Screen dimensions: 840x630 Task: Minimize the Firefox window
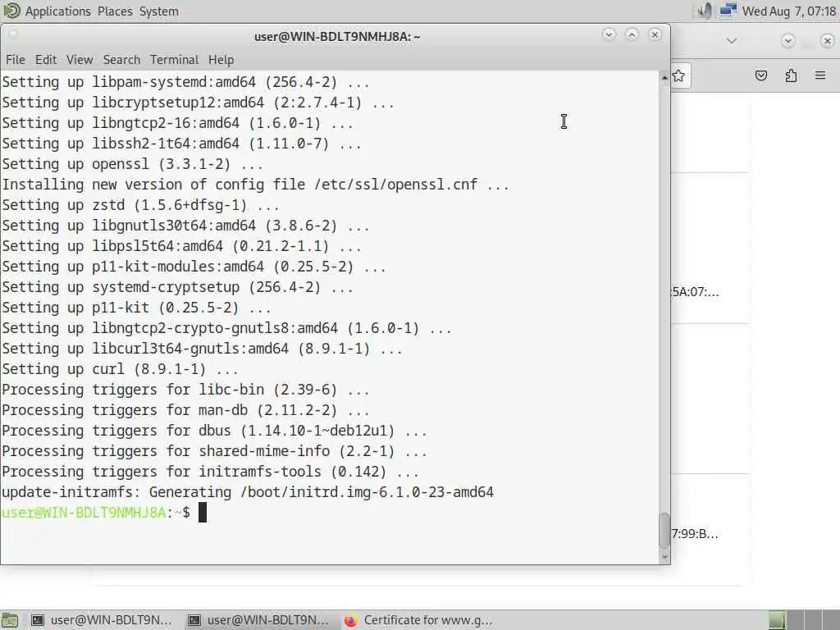coord(787,41)
